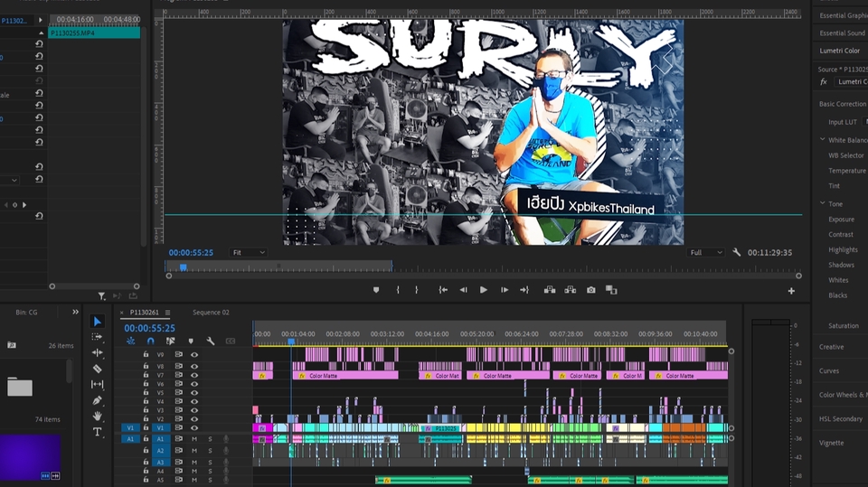The image size is (868, 487).
Task: Open the P1130261 sequence panel menu
Action: point(168,313)
